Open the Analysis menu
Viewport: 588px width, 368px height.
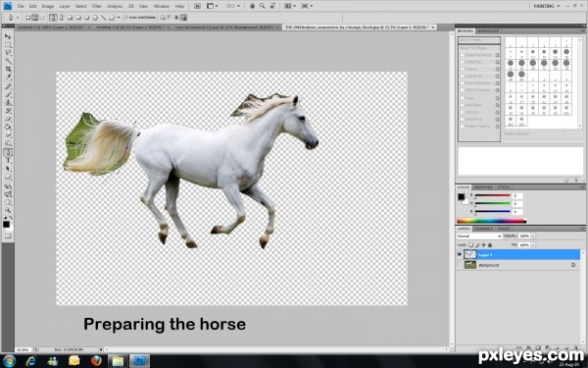[115, 6]
